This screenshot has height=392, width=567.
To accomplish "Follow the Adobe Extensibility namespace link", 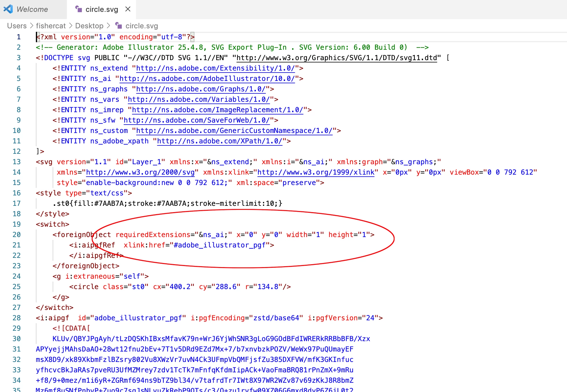I will [215, 68].
